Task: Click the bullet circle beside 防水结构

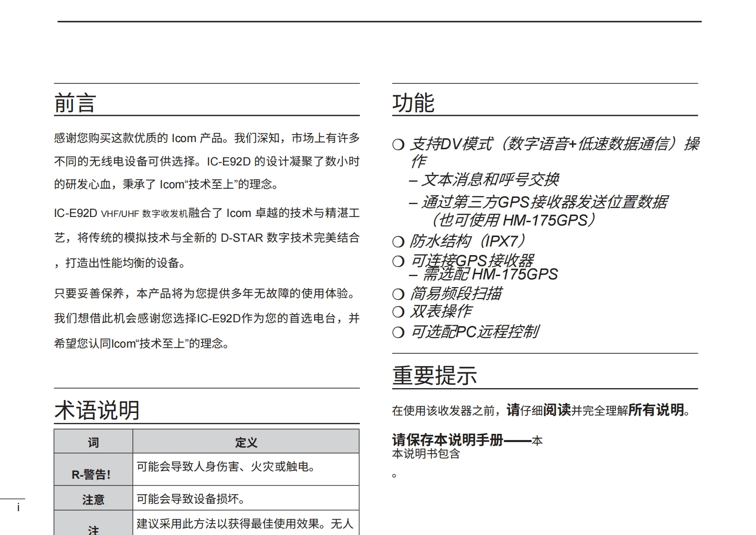Action: click(x=398, y=242)
